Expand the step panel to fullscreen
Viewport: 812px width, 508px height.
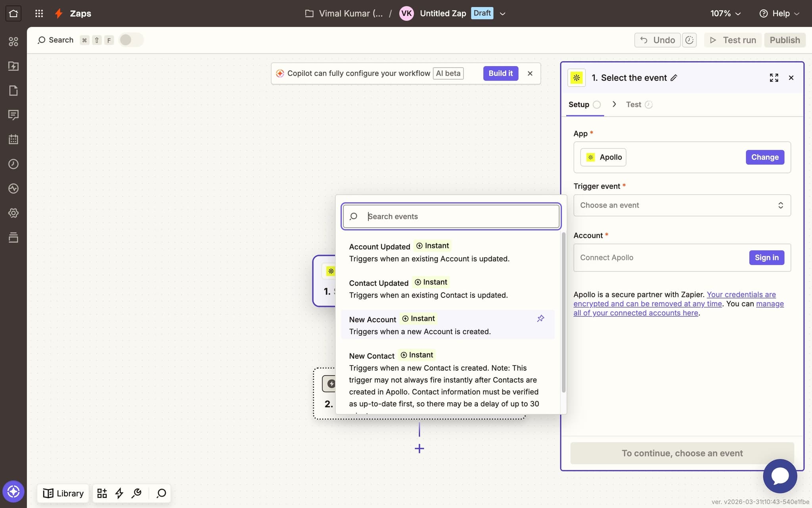774,78
